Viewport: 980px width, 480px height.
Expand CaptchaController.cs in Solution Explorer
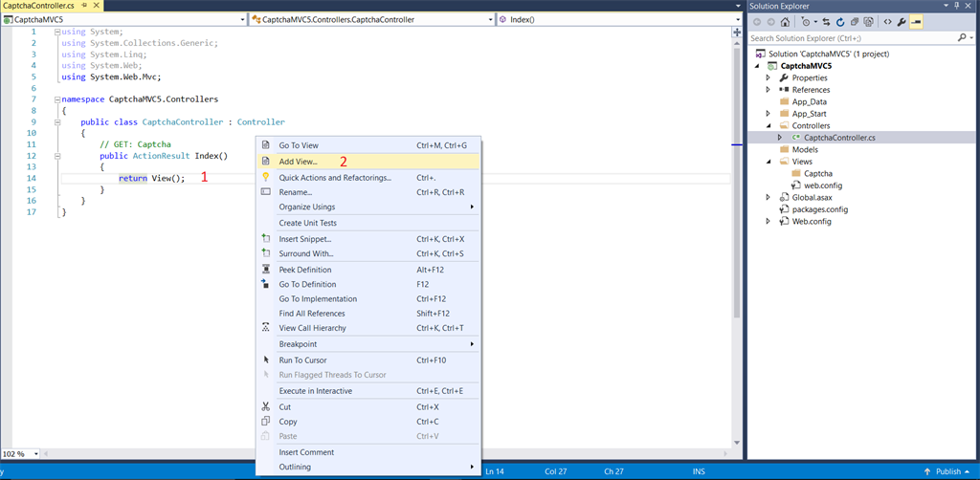pyautogui.click(x=780, y=138)
